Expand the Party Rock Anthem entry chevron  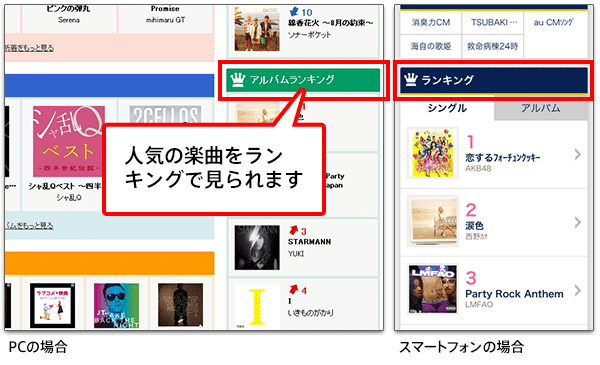tap(577, 290)
